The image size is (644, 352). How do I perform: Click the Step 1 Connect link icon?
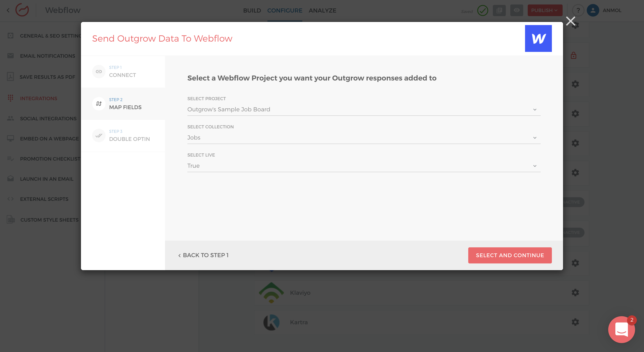point(99,72)
